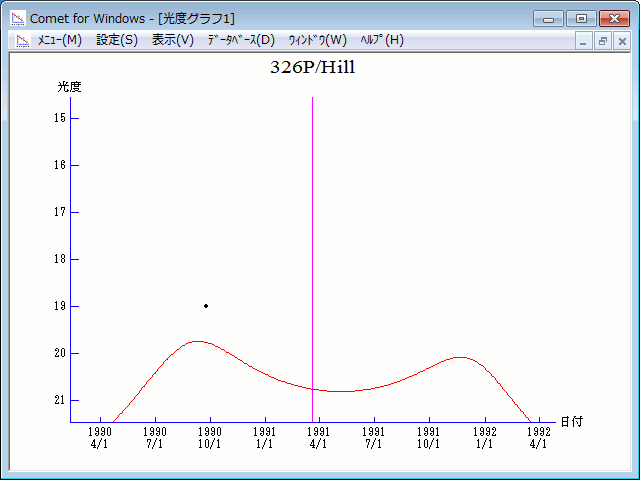Open the ヘルプ(H) help menu

tap(381, 40)
